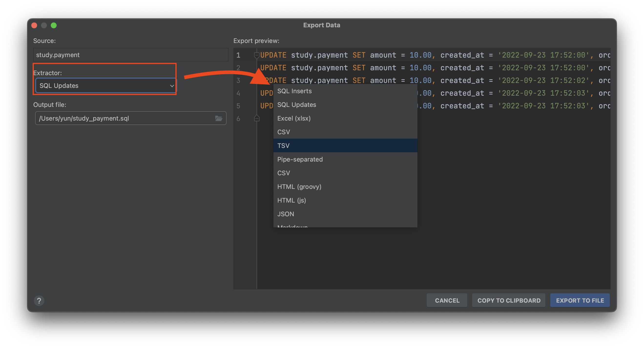Click the green zoom window button
The image size is (644, 348).
point(54,25)
